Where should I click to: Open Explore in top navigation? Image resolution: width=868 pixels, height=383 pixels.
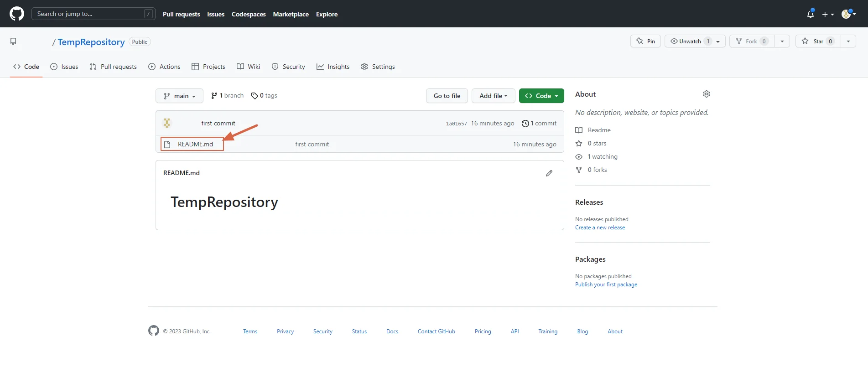click(x=327, y=14)
